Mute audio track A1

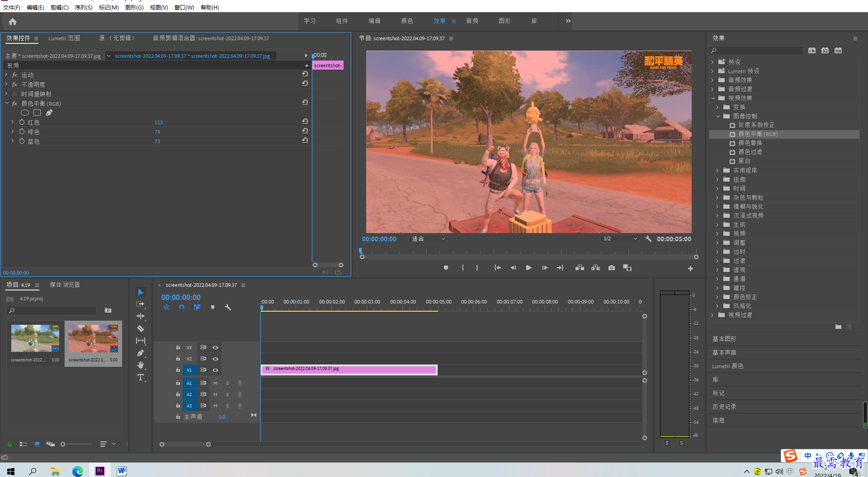pos(215,383)
